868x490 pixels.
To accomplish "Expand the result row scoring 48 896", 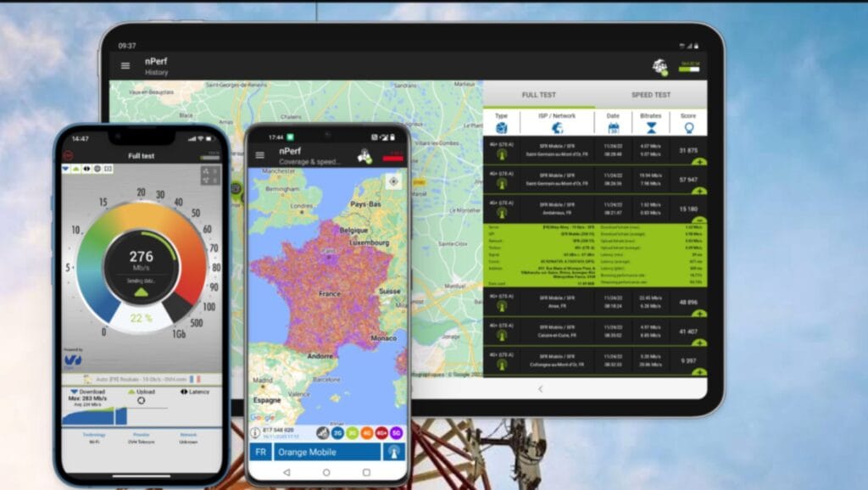I will click(x=698, y=314).
